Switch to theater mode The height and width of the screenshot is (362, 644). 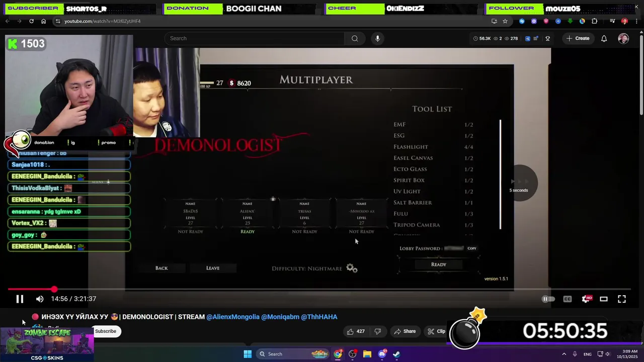(604, 299)
